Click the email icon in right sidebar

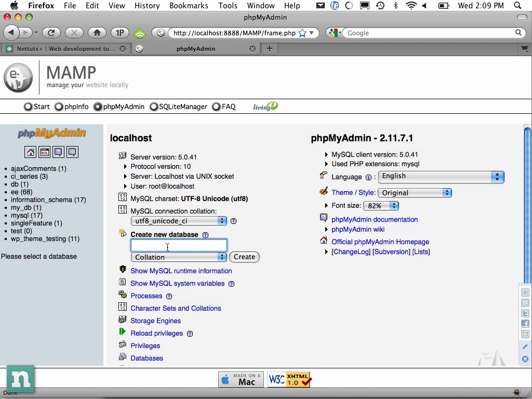coord(525,334)
